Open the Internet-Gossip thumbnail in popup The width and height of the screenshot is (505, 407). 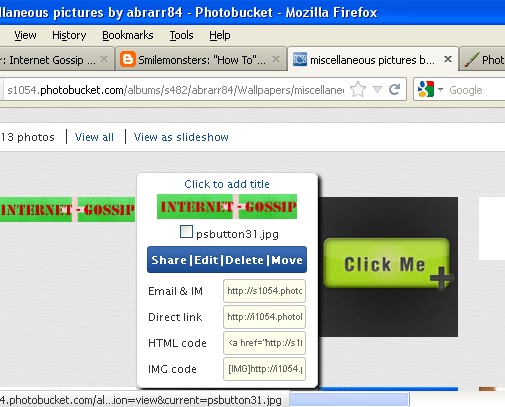[227, 207]
